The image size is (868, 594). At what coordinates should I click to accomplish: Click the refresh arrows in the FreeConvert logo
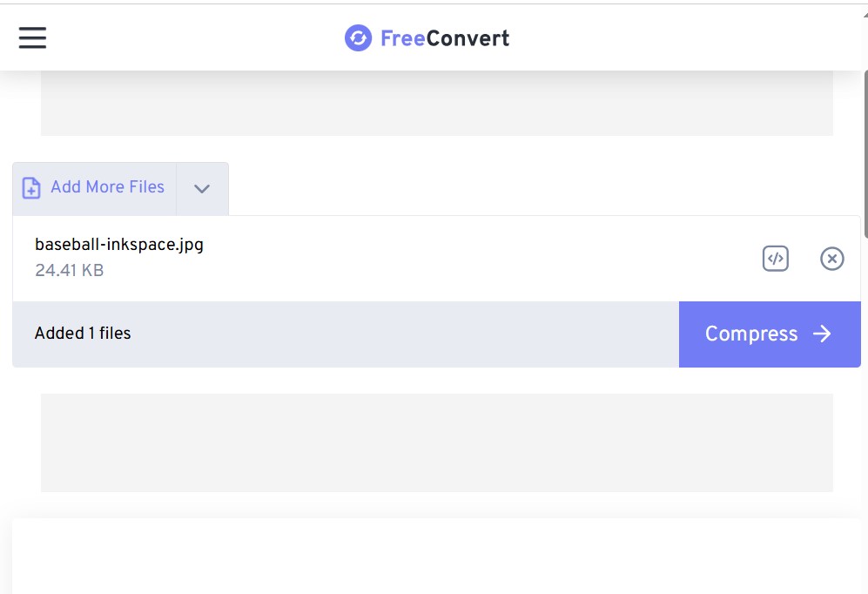click(x=358, y=37)
